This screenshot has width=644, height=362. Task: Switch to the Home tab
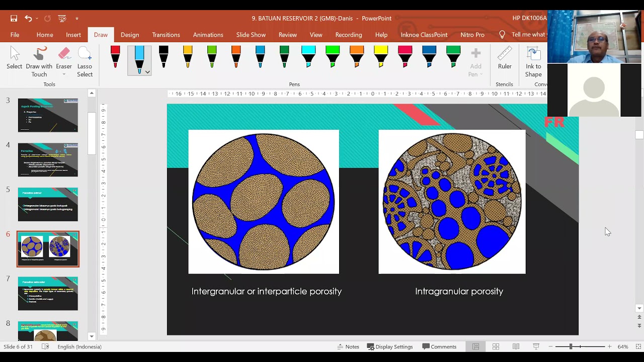click(45, 35)
